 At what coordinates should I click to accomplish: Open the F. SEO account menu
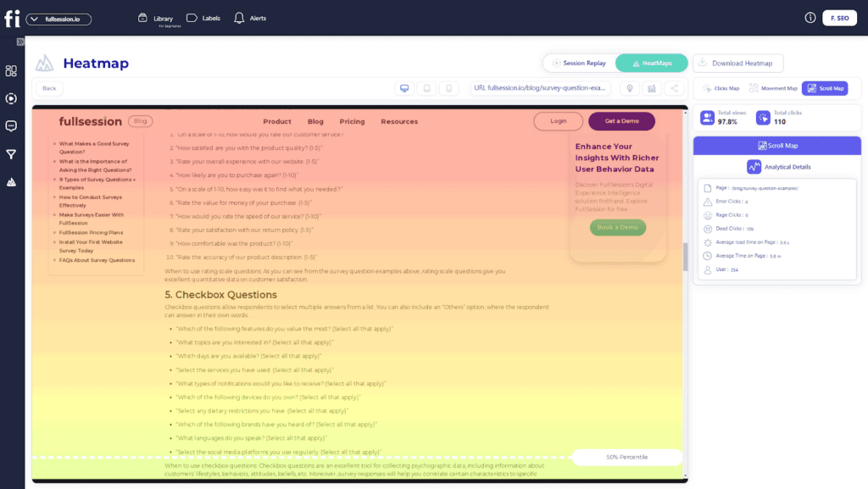click(x=838, y=18)
